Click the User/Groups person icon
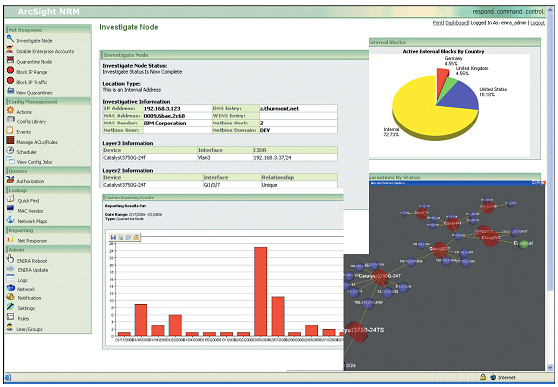 click(x=10, y=327)
